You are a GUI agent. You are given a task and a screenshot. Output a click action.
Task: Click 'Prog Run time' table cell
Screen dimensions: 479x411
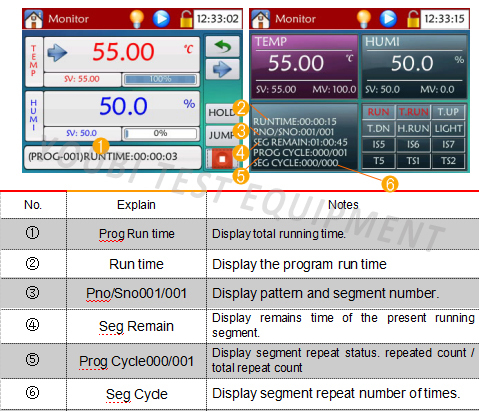(137, 234)
